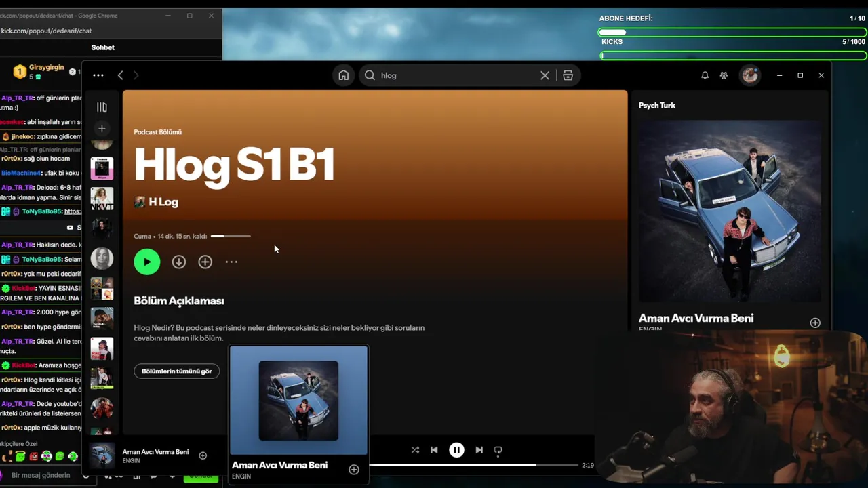Open the red-toned bottom sidebar cover

click(102, 408)
